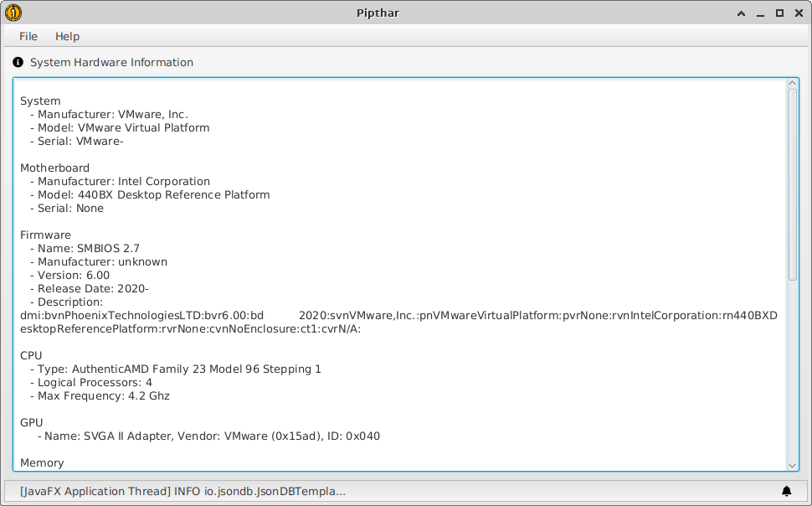The image size is (812, 506).
Task: Open the Help menu
Action: 67,36
